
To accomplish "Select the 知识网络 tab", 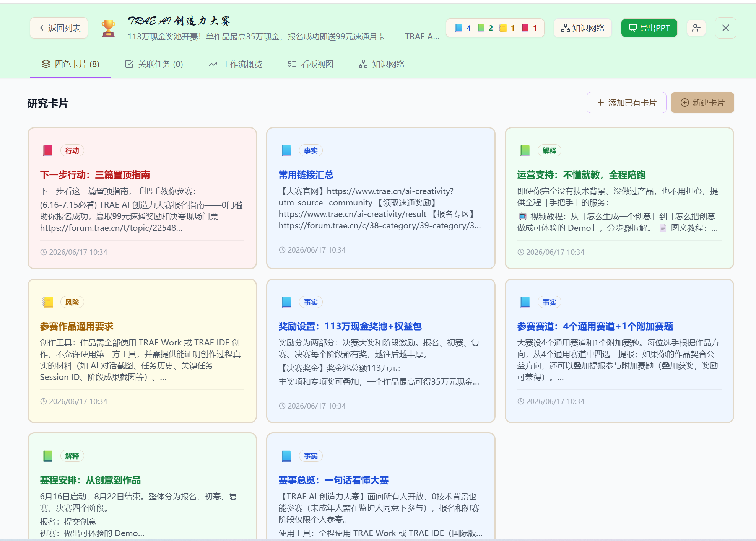I will (382, 64).
